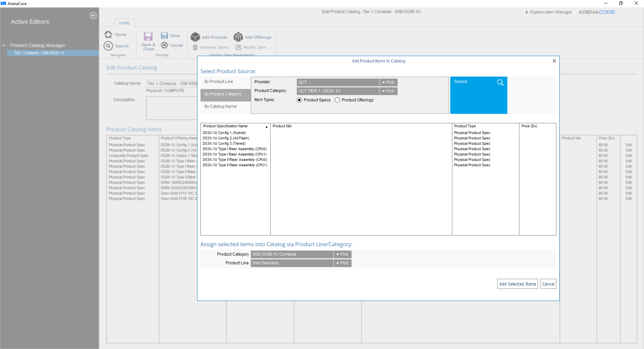The image size is (644, 349).
Task: Expand the Hyperscalers Manager arrow
Action: coord(527,12)
